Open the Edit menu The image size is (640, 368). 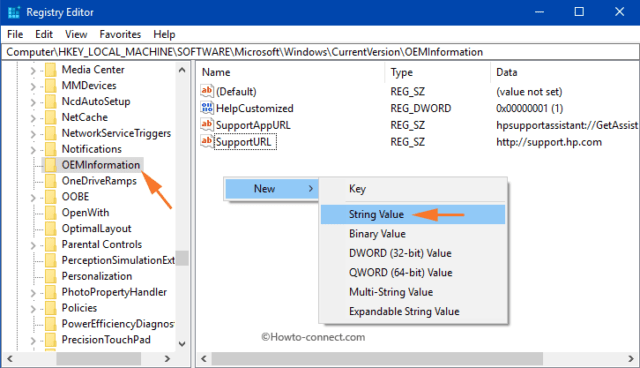click(x=44, y=34)
